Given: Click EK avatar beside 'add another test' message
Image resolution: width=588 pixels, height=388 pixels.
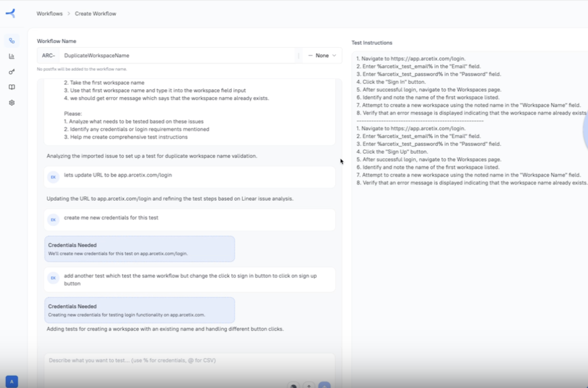Looking at the screenshot, I should [x=53, y=278].
